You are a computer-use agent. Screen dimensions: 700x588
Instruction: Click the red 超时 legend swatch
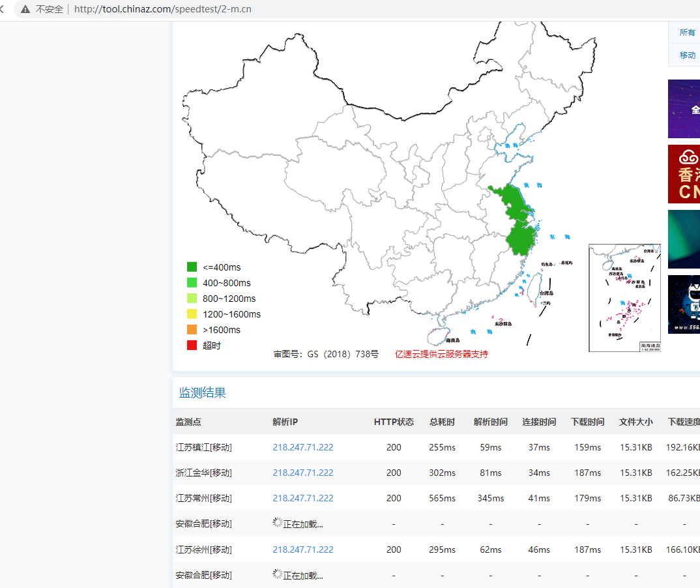pyautogui.click(x=192, y=345)
